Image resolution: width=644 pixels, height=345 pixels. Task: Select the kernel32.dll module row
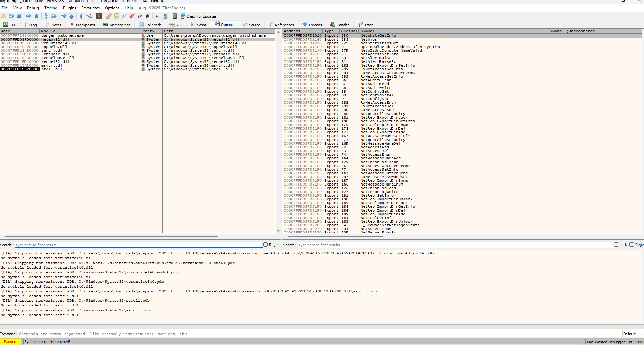pyautogui.click(x=55, y=62)
